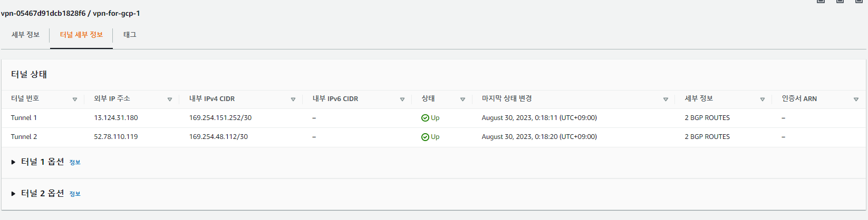Open the 세부 정보 tab
Image resolution: width=868 pixels, height=220 pixels.
[25, 35]
